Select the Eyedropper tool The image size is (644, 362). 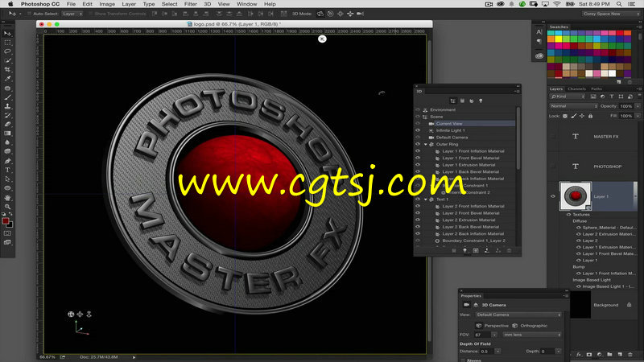click(x=7, y=79)
